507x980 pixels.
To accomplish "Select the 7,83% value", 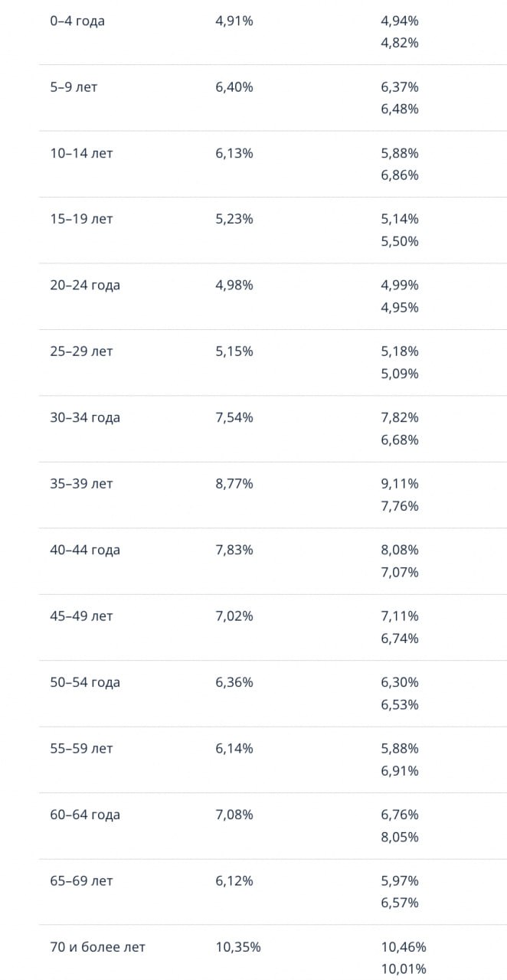I will point(234,550).
